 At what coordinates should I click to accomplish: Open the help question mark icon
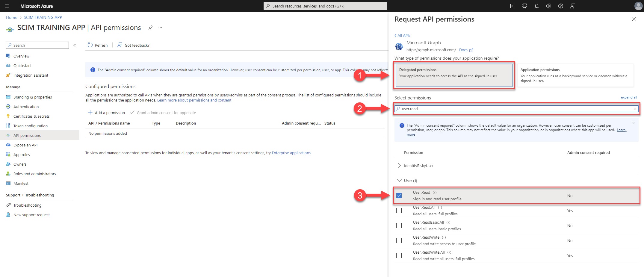pos(561,6)
